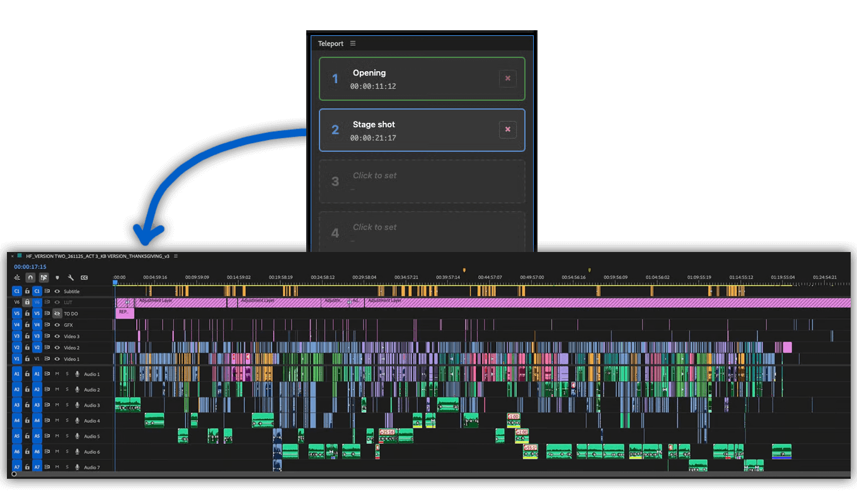
Task: Toggle the Snap magnet icon in timeline
Action: click(30, 277)
